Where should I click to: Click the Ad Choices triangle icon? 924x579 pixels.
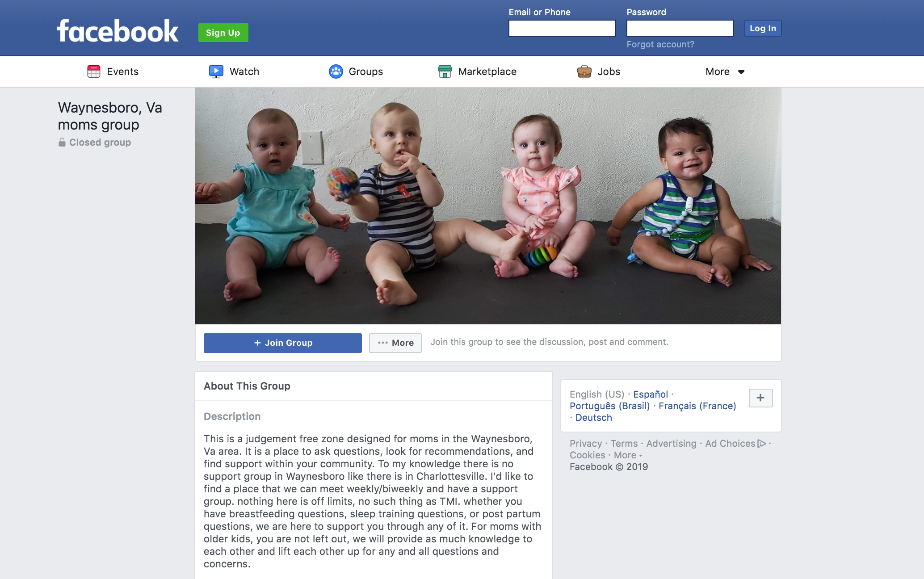coord(762,444)
